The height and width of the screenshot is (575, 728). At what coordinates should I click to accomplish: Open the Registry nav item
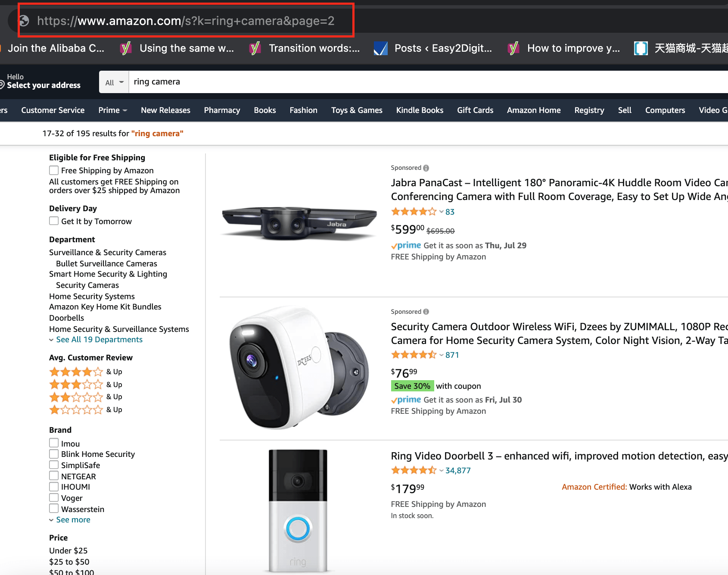(589, 110)
